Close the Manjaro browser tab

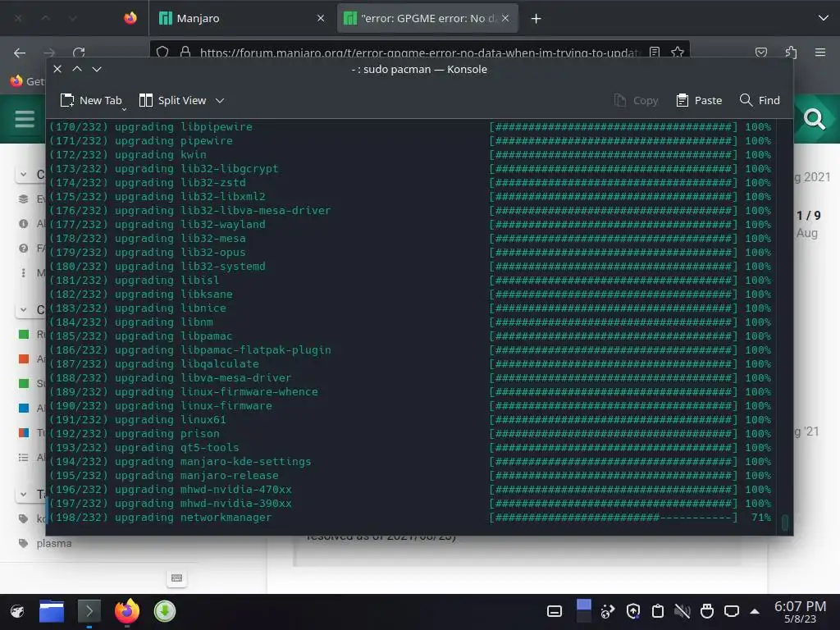321,18
